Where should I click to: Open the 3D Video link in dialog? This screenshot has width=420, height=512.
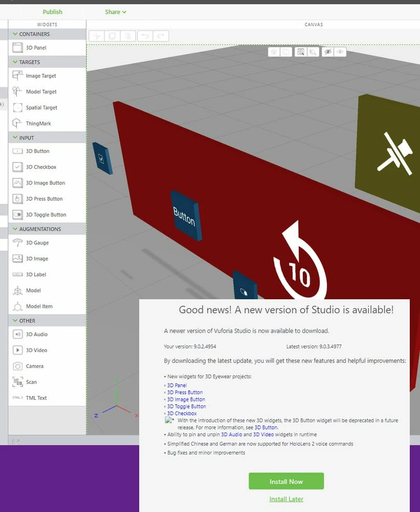pos(263,434)
